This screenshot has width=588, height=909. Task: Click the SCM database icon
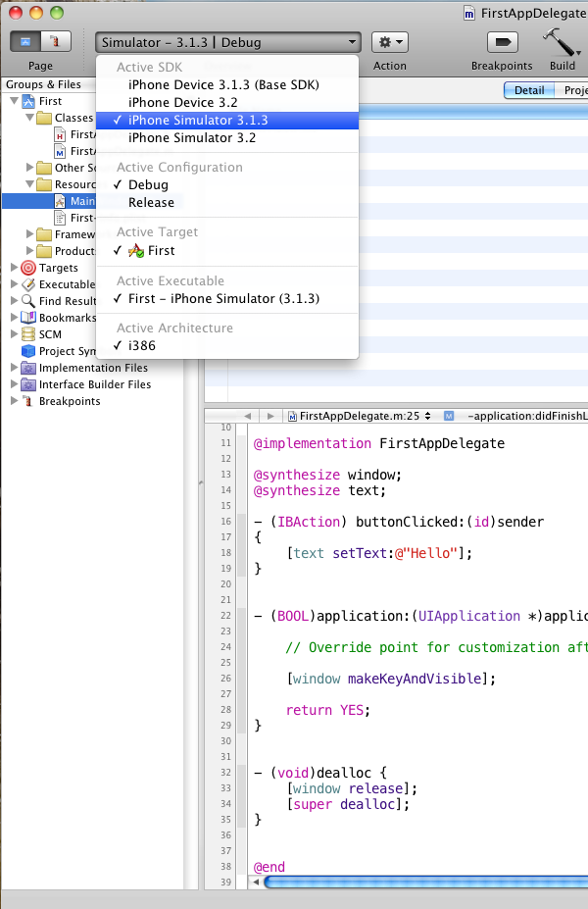tap(28, 334)
